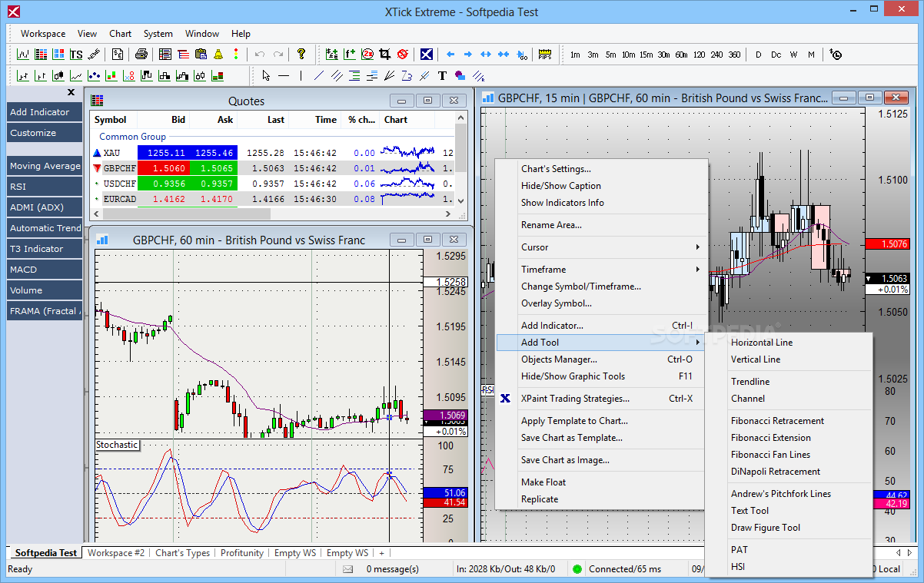
Task: Click the plus tab to add workspace
Action: coord(381,553)
